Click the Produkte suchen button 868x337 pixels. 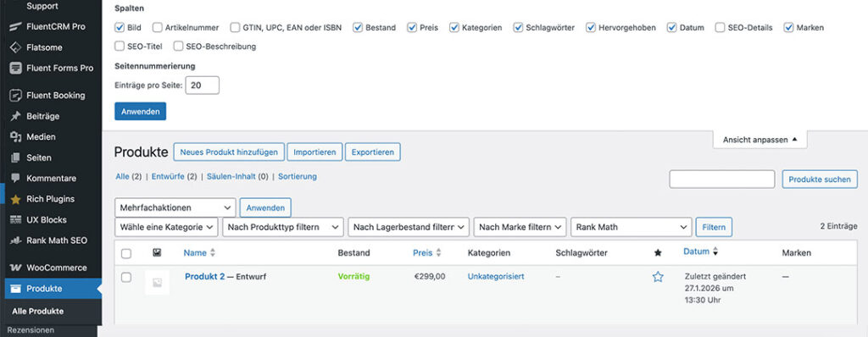(x=820, y=180)
